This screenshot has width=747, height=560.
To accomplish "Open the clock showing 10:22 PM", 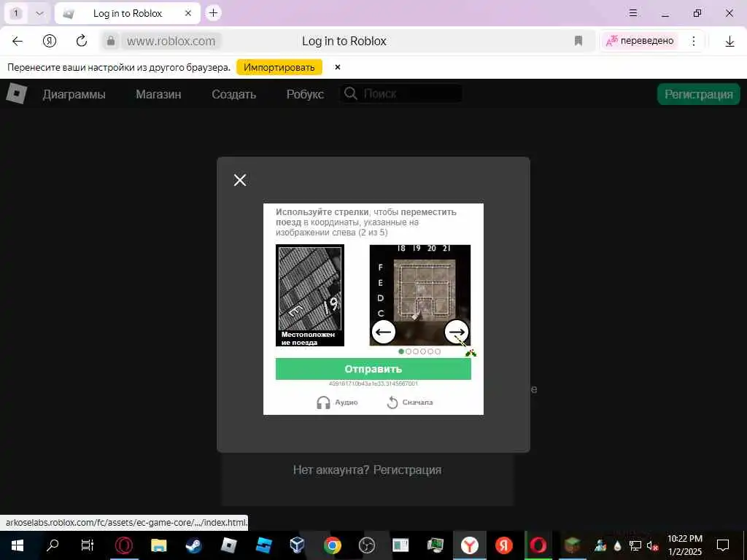I will point(684,545).
